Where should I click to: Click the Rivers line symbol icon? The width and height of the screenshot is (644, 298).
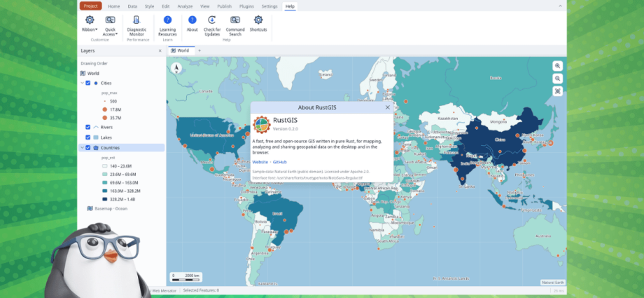[x=96, y=127]
